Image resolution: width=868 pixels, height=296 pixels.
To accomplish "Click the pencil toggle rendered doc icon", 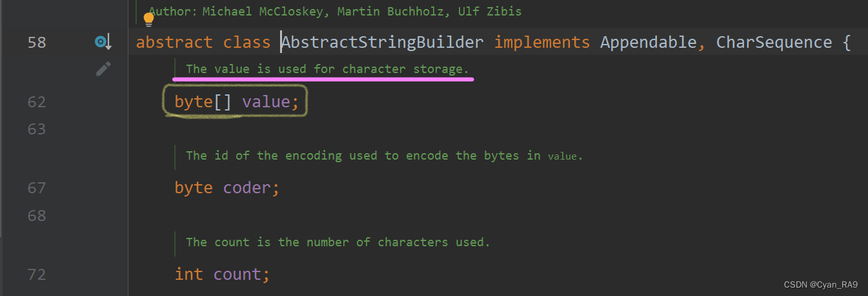I will tap(103, 69).
